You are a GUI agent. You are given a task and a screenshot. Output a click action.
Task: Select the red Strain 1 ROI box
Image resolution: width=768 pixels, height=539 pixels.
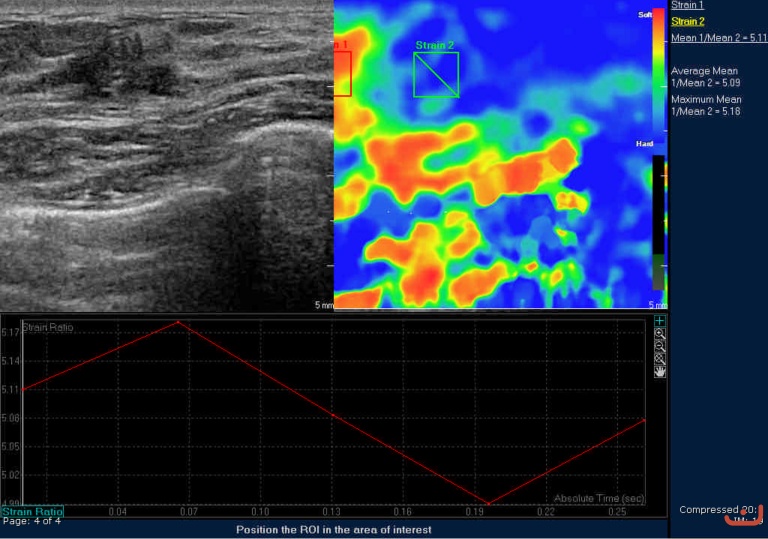342,74
